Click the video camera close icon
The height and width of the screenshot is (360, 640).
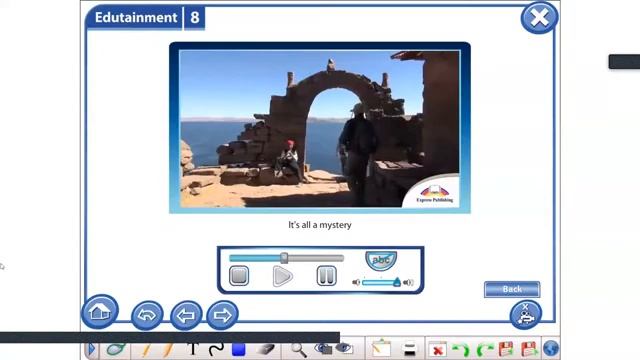526,315
